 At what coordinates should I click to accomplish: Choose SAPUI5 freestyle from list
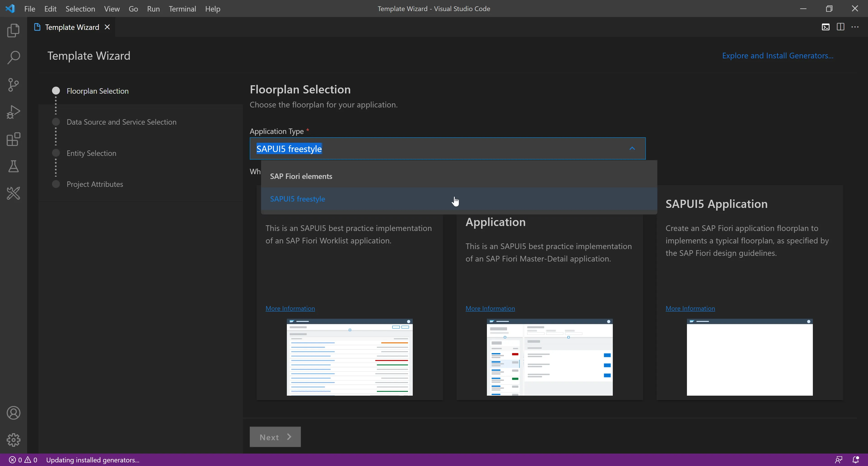(x=297, y=199)
